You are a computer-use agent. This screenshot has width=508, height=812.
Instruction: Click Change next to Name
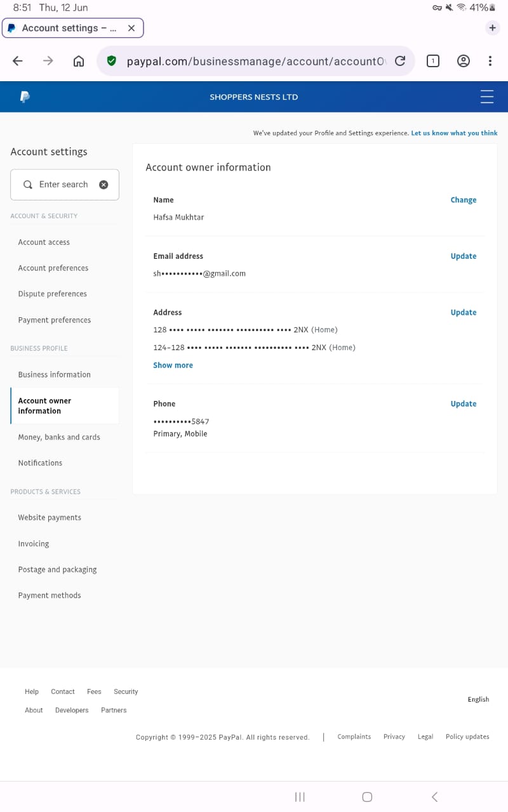[x=463, y=200]
